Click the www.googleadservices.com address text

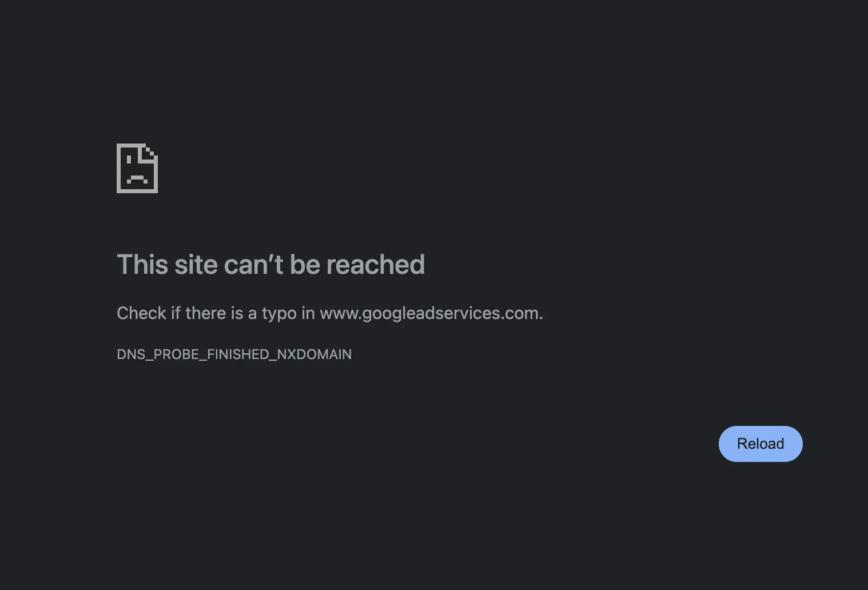[x=429, y=313]
